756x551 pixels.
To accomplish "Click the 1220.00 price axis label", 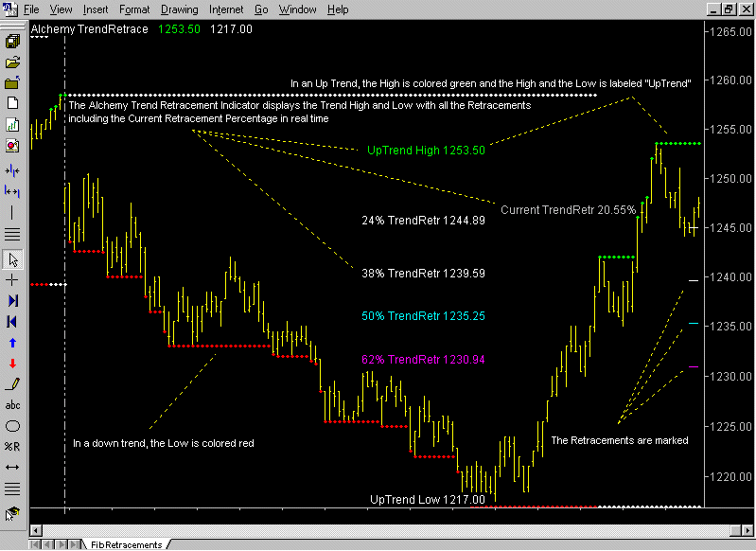I will point(731,477).
